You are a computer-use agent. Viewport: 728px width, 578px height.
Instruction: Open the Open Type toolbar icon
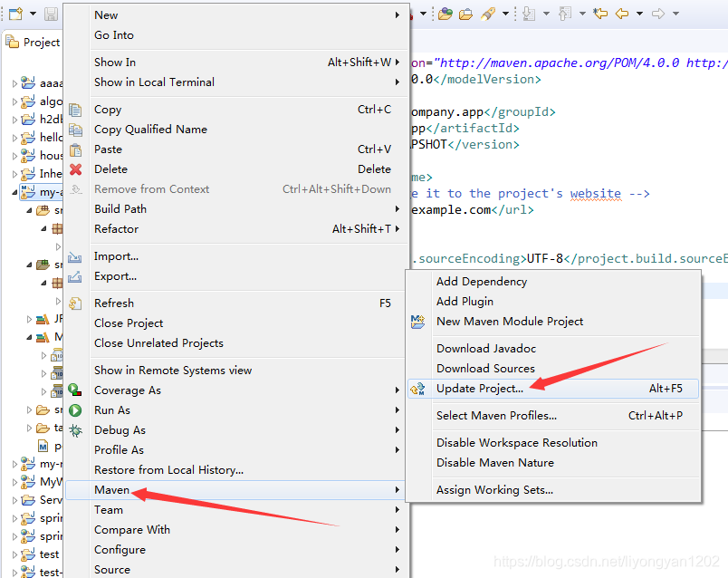click(x=445, y=14)
